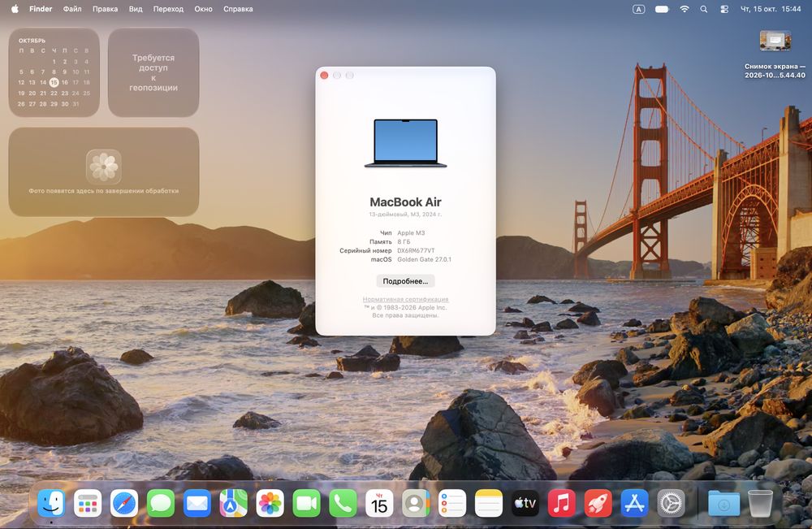
Task: Open the Finder menu
Action: point(41,9)
